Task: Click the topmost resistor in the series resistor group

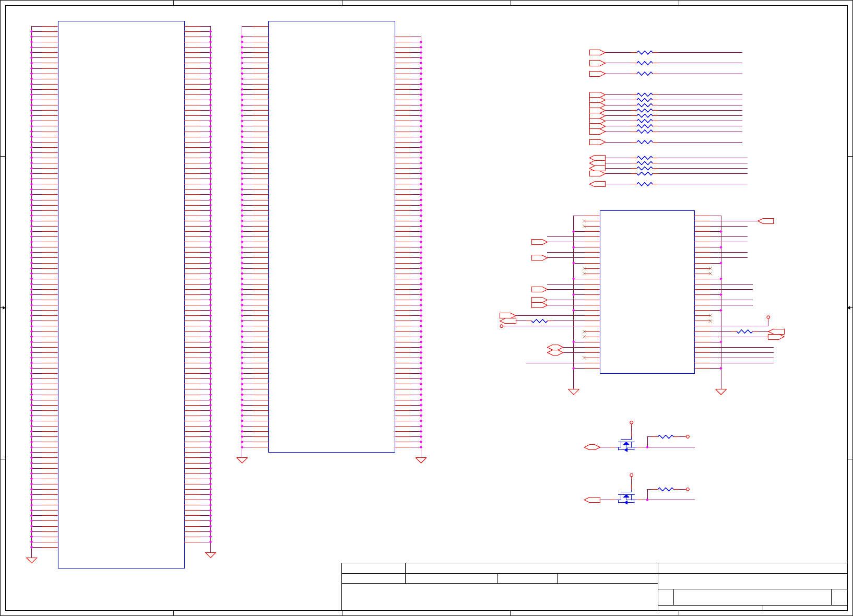Action: pos(645,52)
